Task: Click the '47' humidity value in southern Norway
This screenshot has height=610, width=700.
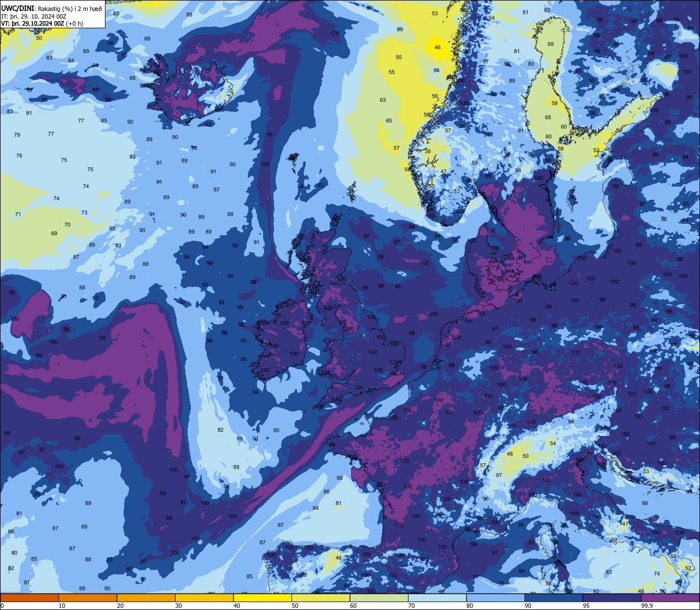Action: click(x=444, y=171)
